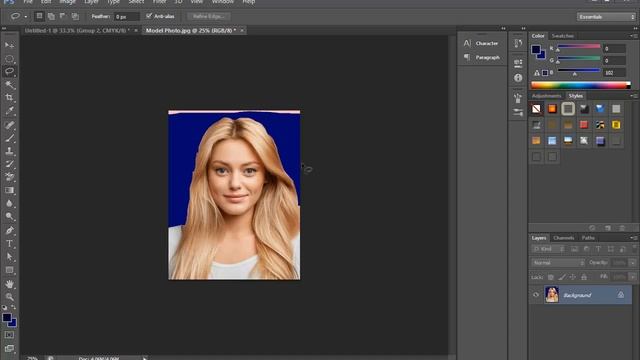The image size is (640, 360).
Task: Select the Path Selection tool
Action: point(9,257)
